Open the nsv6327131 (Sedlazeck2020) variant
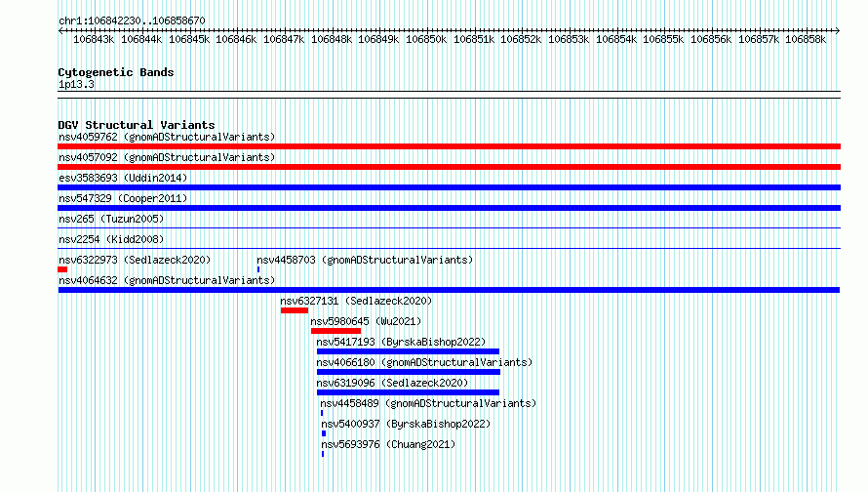This screenshot has width=868, height=492. point(356,301)
